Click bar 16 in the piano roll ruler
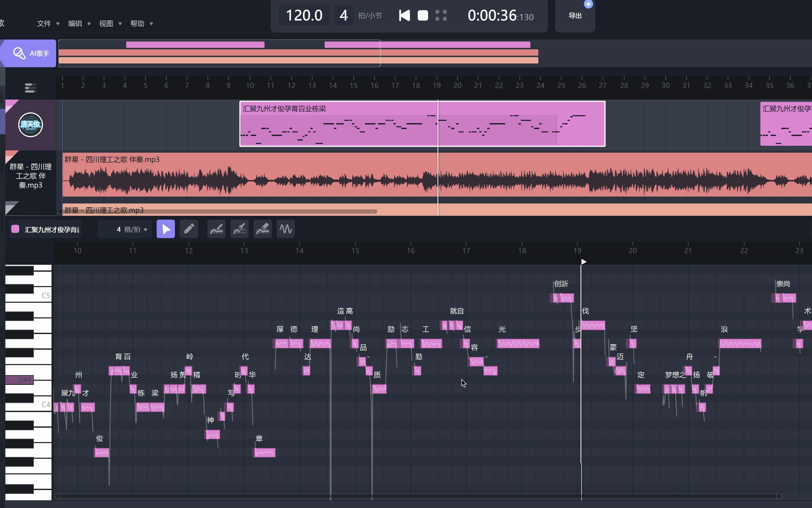The width and height of the screenshot is (812, 508). point(411,251)
